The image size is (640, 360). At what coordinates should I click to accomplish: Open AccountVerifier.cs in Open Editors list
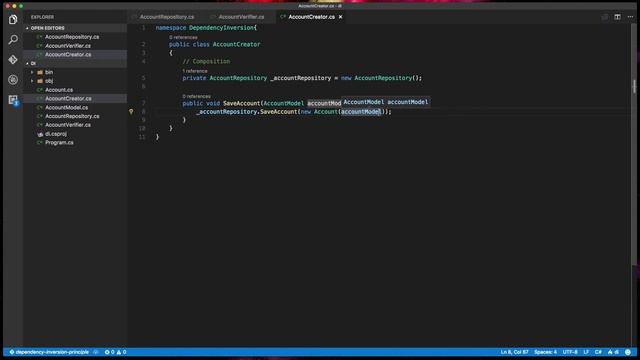coord(68,46)
